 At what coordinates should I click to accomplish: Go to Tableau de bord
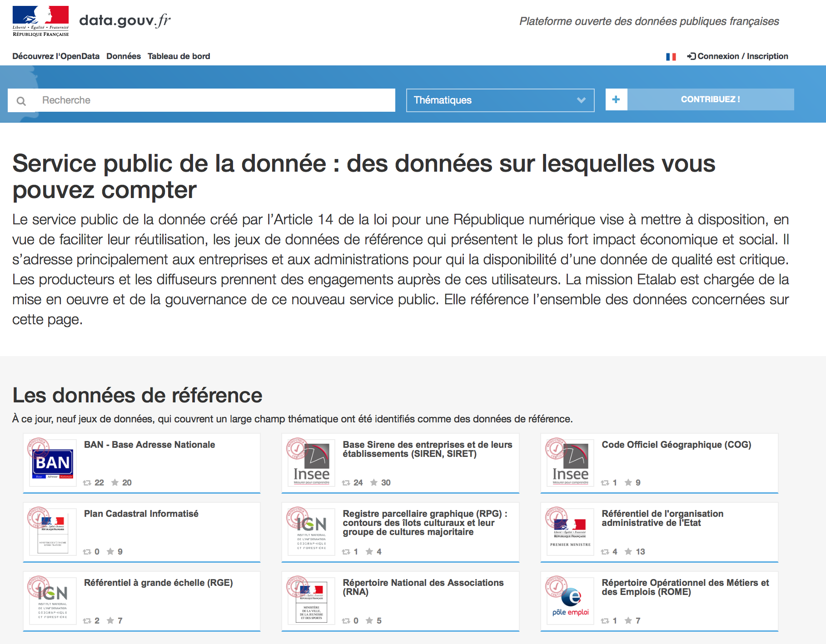(x=179, y=56)
